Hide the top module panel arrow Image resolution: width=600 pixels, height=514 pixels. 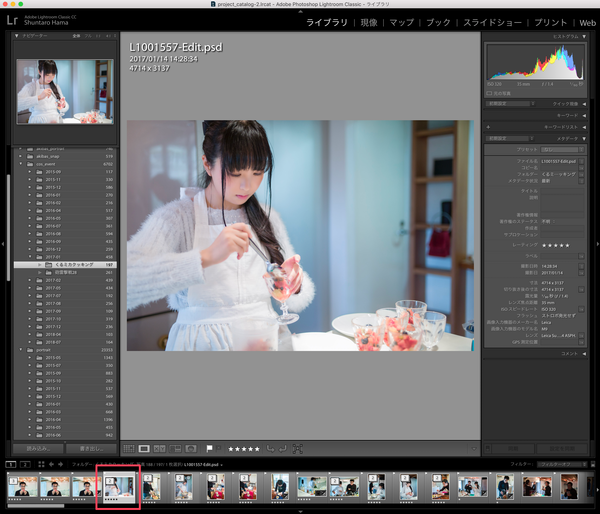pyautogui.click(x=300, y=11)
